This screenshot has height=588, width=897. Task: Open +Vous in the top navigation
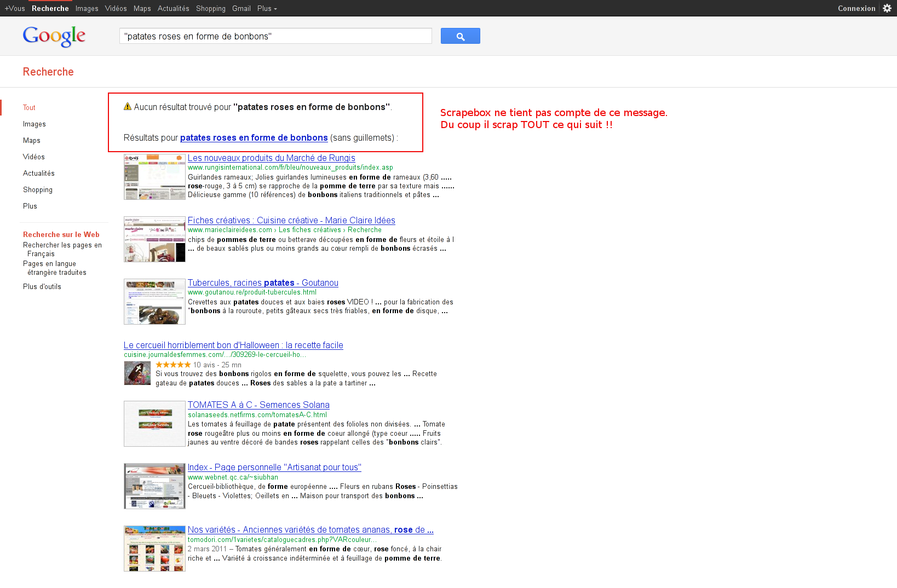pos(15,8)
